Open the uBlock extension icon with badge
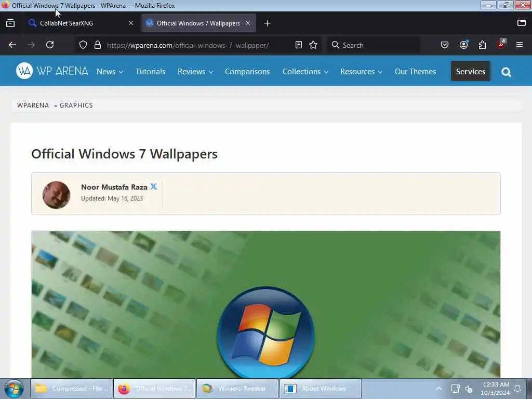Viewport: 532px width, 399px height. pos(501,44)
